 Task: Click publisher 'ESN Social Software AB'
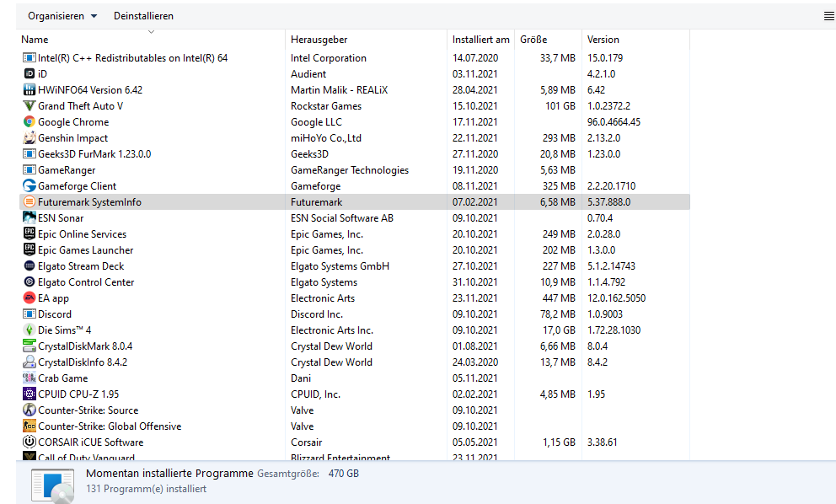342,217
